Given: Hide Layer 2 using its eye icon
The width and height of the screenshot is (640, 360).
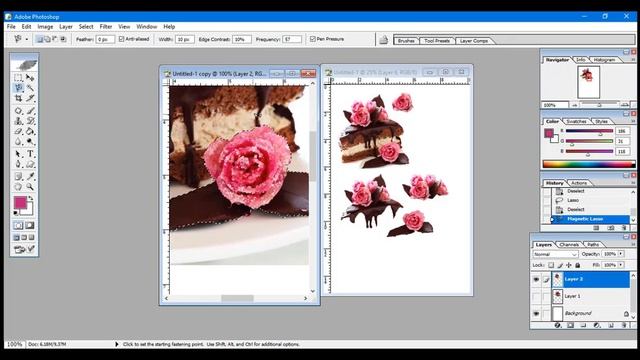Looking at the screenshot, I should click(x=536, y=279).
